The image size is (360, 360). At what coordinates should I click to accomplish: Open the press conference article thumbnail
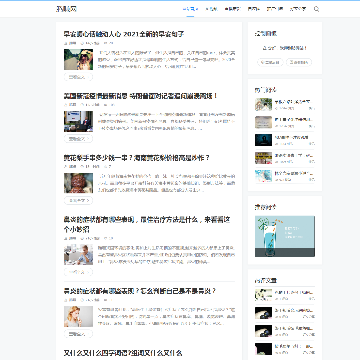(x=78, y=121)
